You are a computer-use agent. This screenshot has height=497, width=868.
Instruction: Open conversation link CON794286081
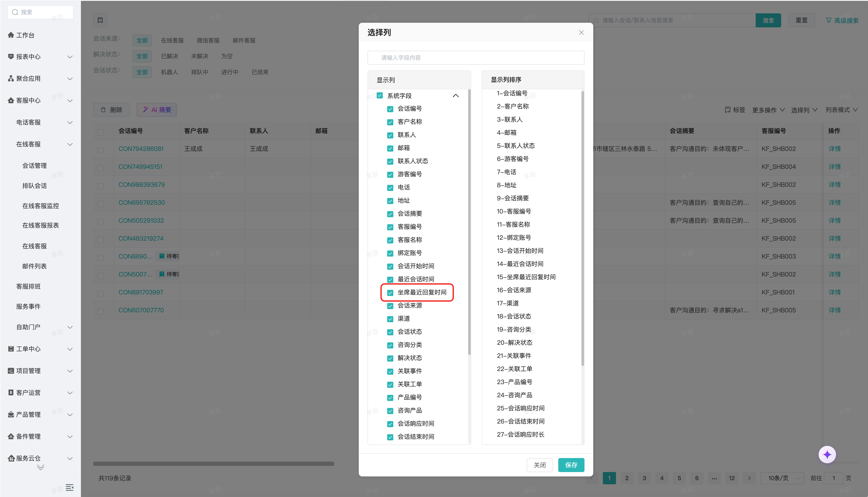(141, 149)
